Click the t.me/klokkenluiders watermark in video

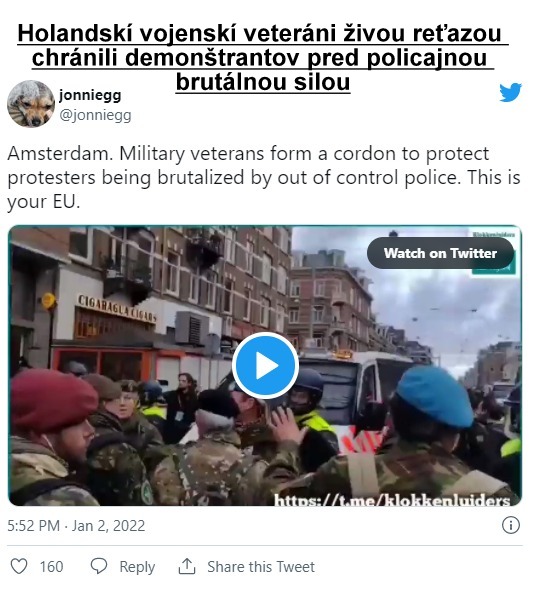(392, 500)
